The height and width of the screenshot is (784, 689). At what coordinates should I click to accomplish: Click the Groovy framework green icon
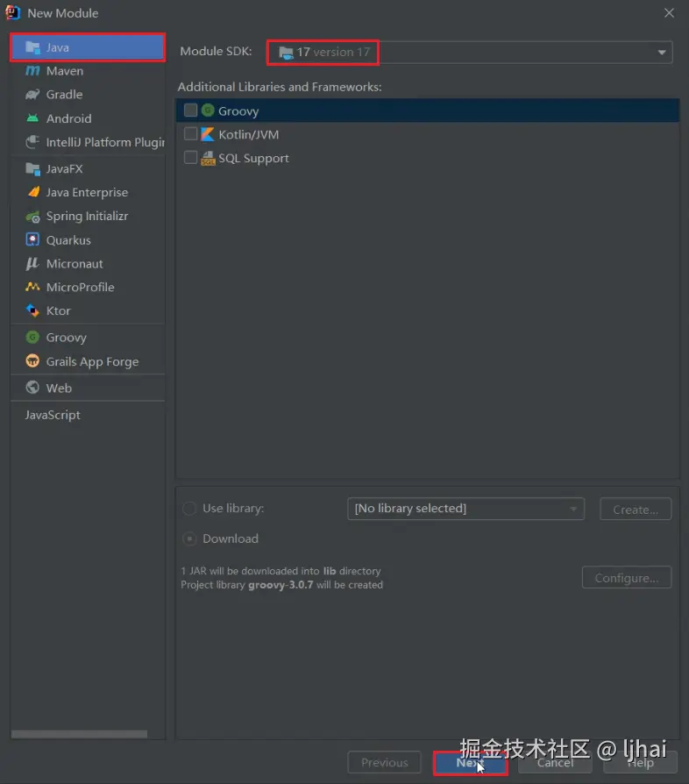(x=208, y=110)
